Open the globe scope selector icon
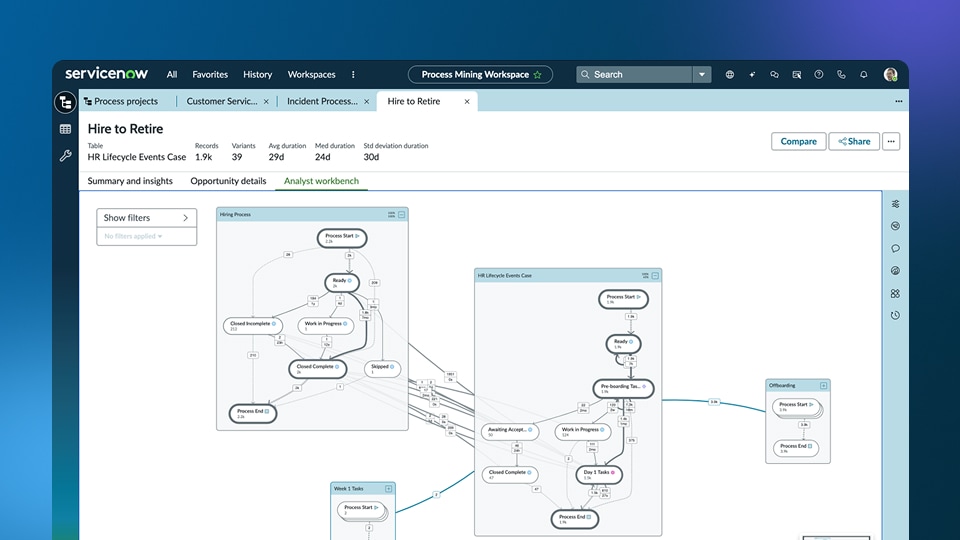Screen dimensions: 960x540 [x=730, y=75]
